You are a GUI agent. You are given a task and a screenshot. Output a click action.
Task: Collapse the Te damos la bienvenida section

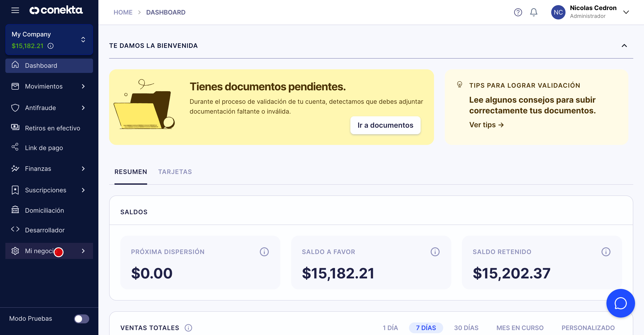click(624, 46)
